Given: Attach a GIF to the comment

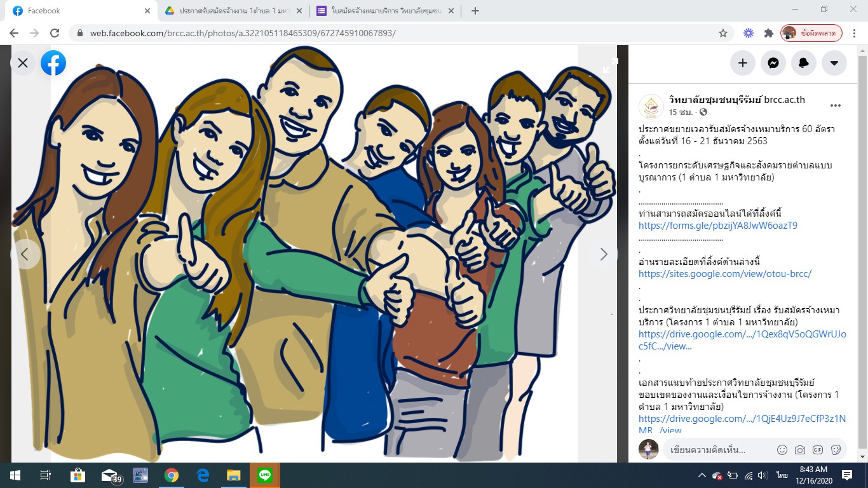Looking at the screenshot, I should 818,450.
